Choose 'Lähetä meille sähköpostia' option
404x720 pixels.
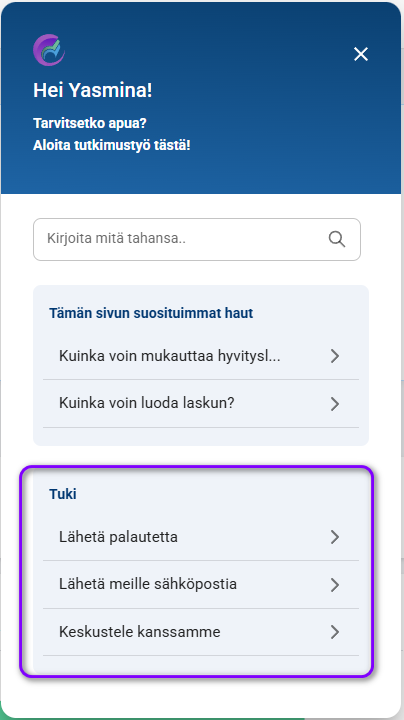(201, 585)
